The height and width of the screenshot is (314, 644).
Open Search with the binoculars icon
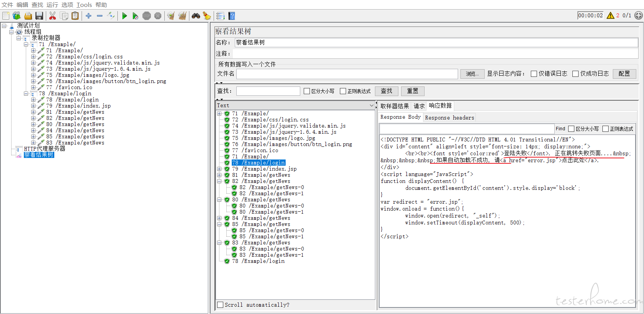196,16
